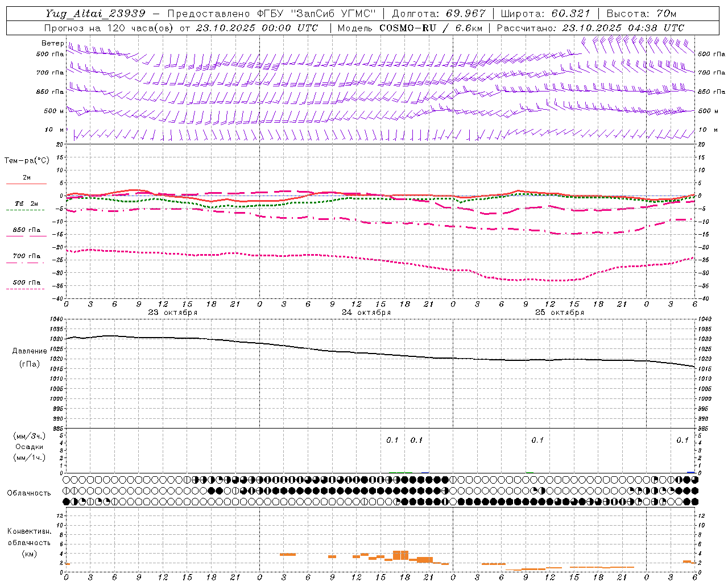Click the (гПа) unit under Давление
The image size is (728, 582).
pos(28,364)
